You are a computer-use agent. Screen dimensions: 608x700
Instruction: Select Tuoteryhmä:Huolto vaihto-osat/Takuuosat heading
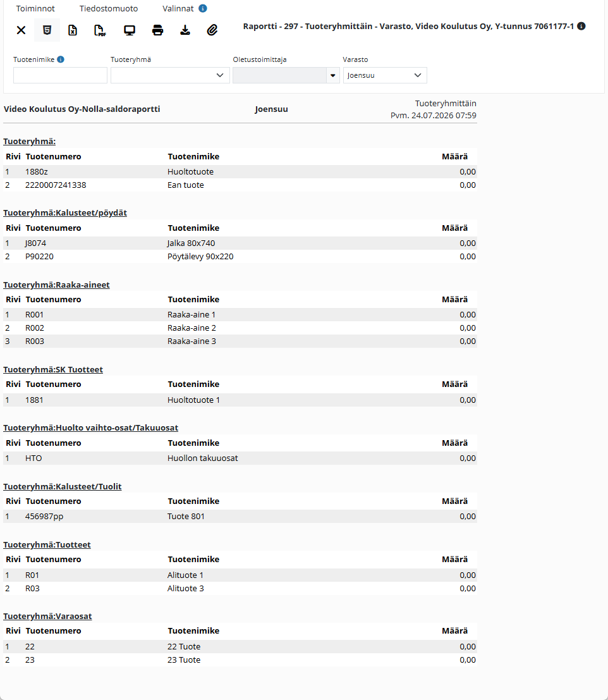[x=90, y=427]
